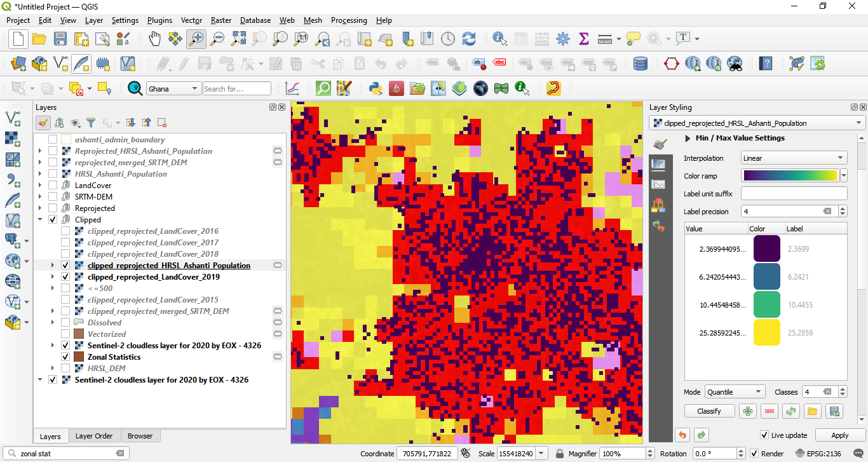Open the Statistical Summary sigma icon
The height and width of the screenshot is (462, 868).
tap(583, 39)
